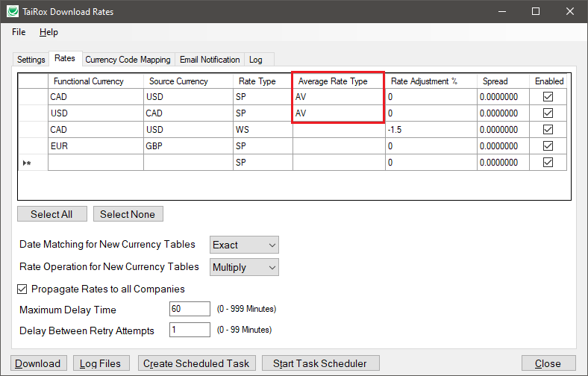Open the Help menu
Image resolution: width=588 pixels, height=376 pixels.
coord(49,32)
